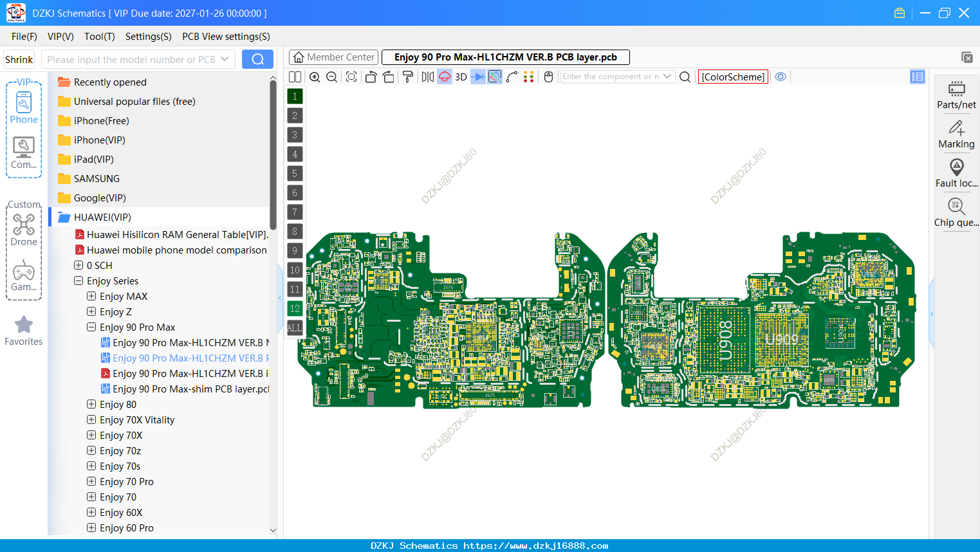
Task: Close document tabs with top-right icon
Action: point(967,57)
